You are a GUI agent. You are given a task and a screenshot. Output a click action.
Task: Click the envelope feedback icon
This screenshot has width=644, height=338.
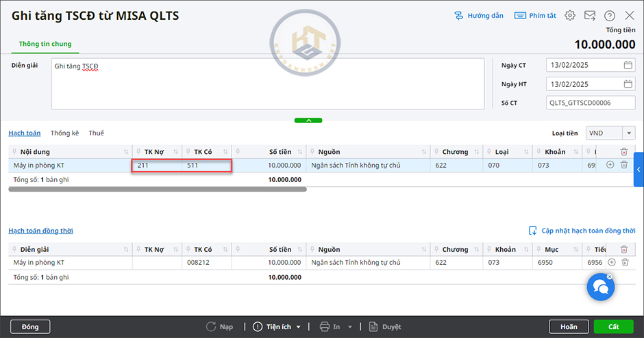coord(589,15)
